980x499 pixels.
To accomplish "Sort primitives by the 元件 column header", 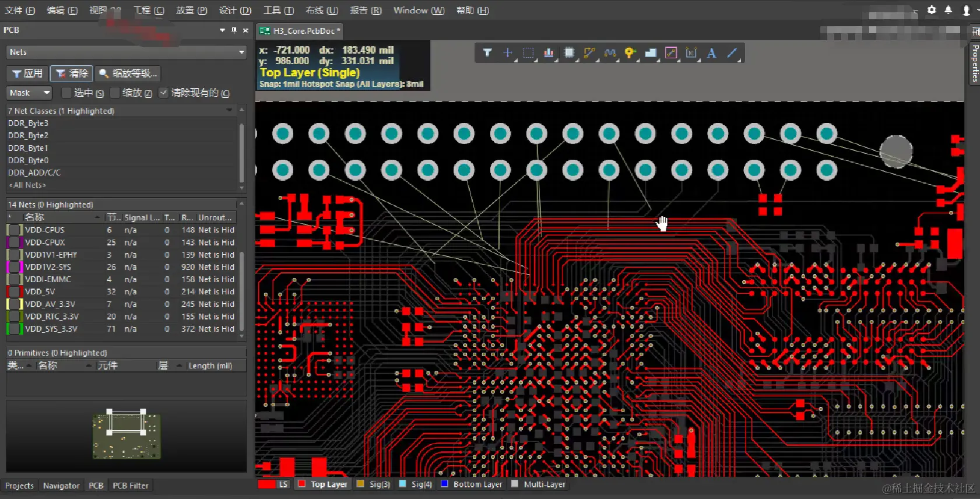I will coord(125,366).
